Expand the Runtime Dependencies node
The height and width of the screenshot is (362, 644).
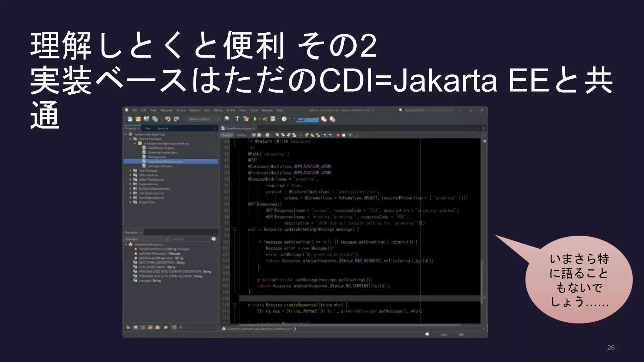(130, 189)
